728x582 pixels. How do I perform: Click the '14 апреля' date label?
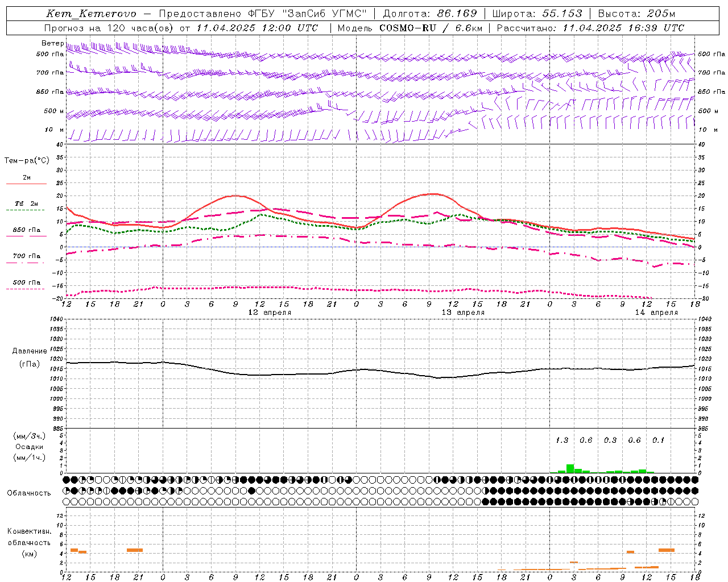tap(656, 313)
